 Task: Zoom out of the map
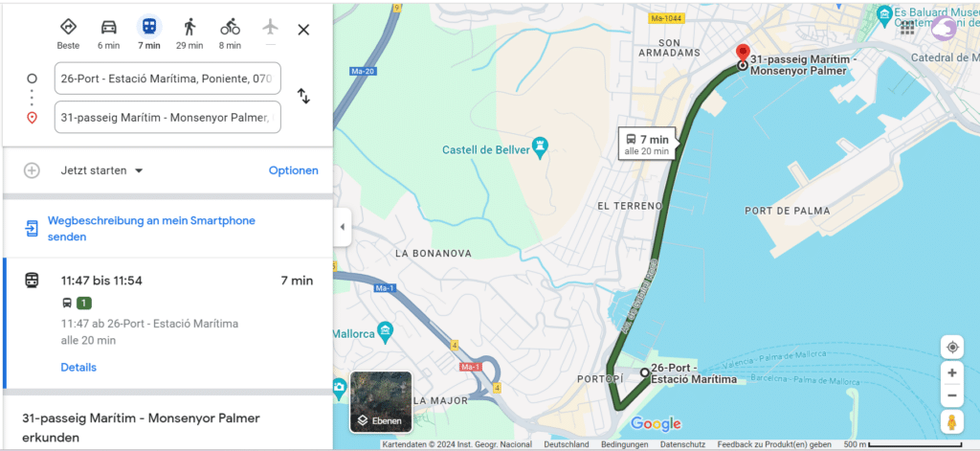point(952,395)
